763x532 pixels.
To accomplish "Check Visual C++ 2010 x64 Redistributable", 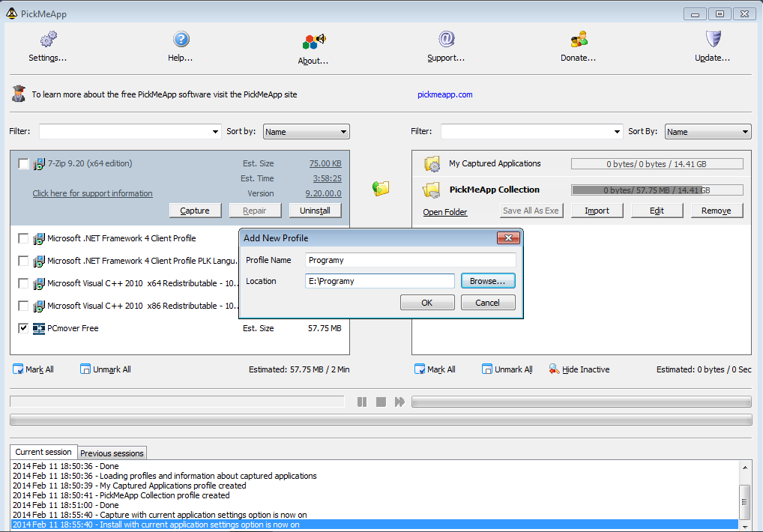I will [23, 283].
